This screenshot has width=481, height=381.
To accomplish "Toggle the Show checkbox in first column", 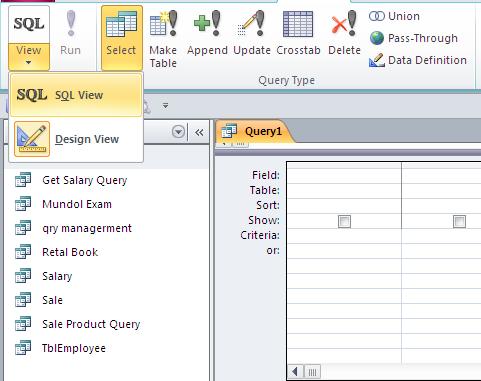I will 344,221.
